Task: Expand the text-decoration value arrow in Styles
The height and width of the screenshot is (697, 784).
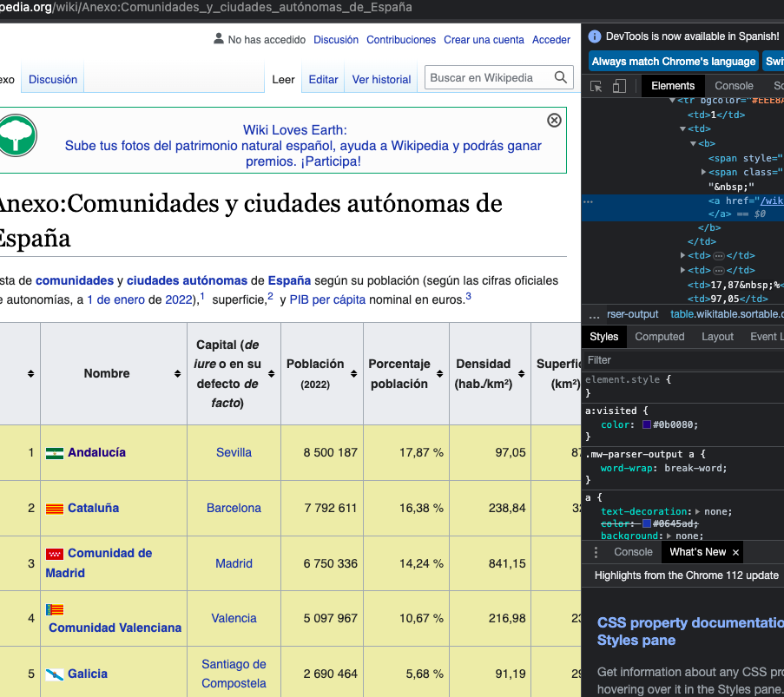Action: (x=697, y=511)
